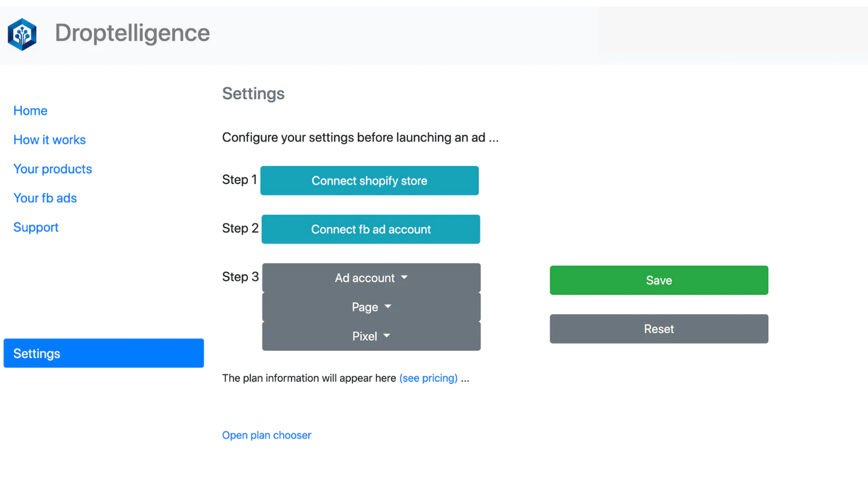The image size is (868, 488).
Task: Expand the Pixel dropdown selector
Action: (371, 336)
